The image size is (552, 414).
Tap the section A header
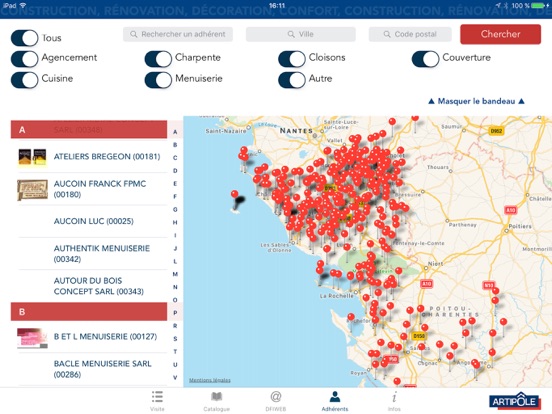tap(89, 130)
